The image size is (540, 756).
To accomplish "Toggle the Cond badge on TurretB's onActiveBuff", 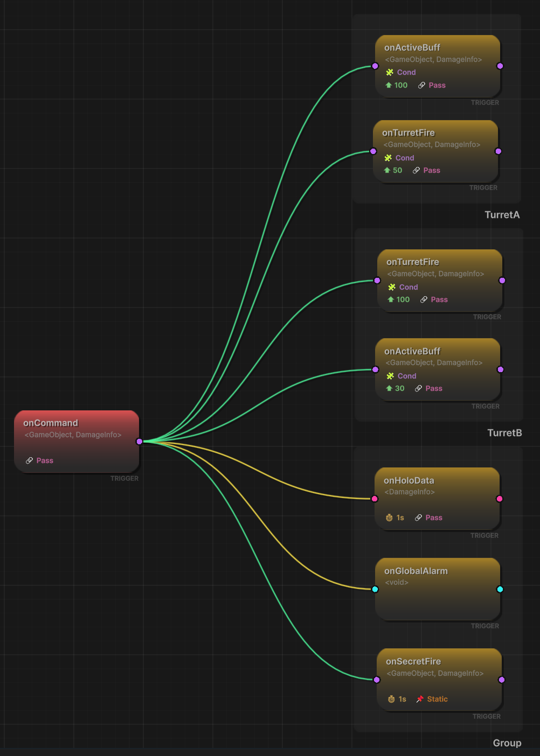I will pos(401,376).
